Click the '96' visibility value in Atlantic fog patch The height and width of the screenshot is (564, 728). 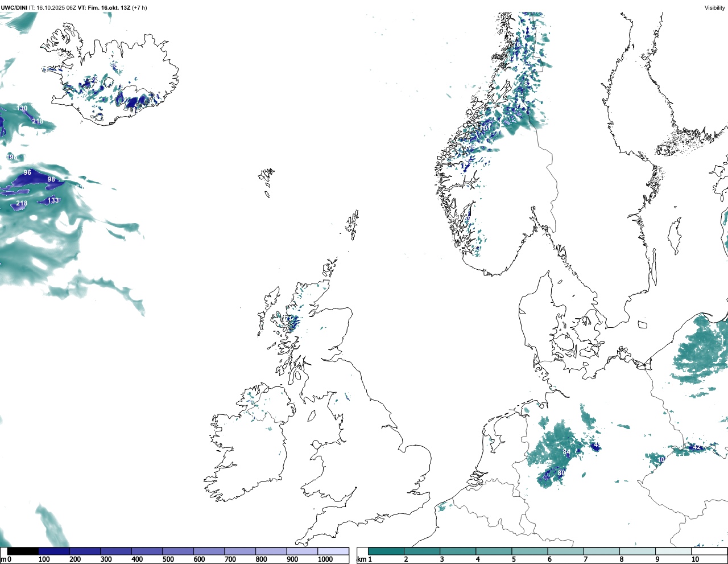coord(27,172)
